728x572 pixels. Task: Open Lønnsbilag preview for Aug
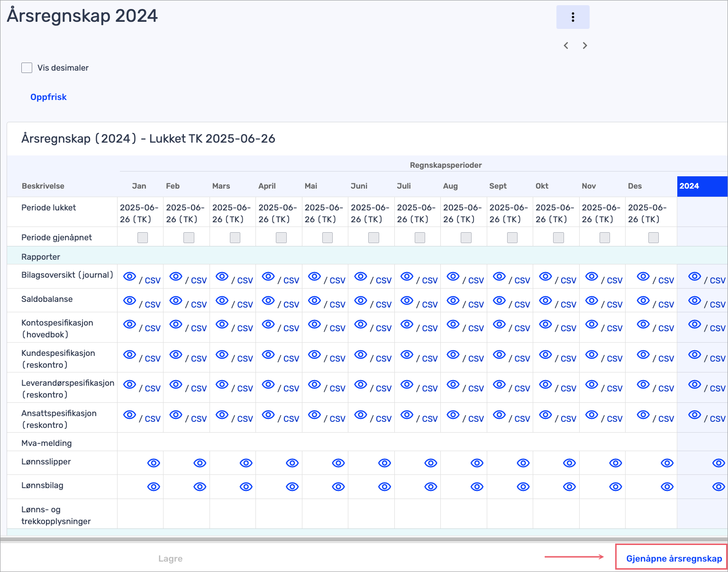[477, 487]
